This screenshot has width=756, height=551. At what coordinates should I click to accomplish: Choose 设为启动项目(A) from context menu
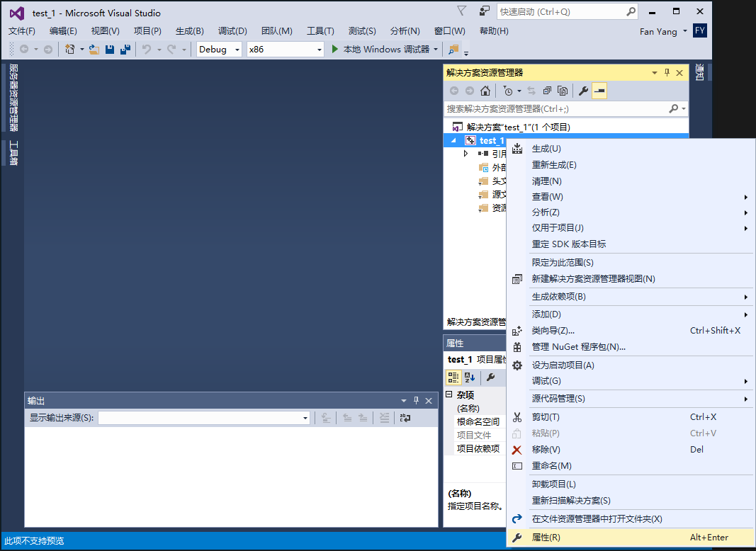563,365
